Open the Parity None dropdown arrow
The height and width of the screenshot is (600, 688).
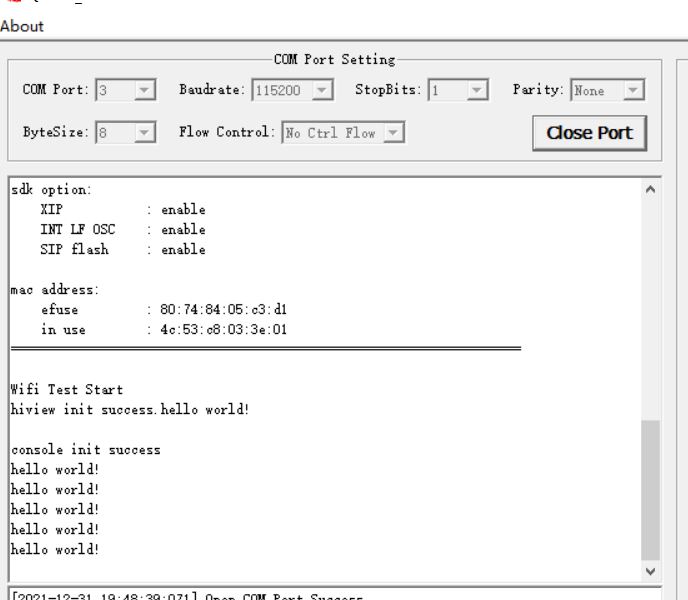pos(633,90)
